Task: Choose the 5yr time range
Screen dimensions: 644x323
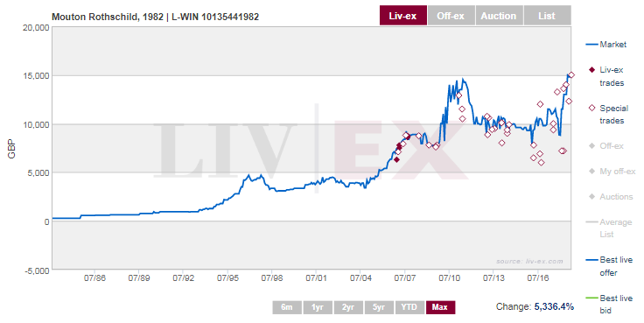Action: (x=379, y=307)
